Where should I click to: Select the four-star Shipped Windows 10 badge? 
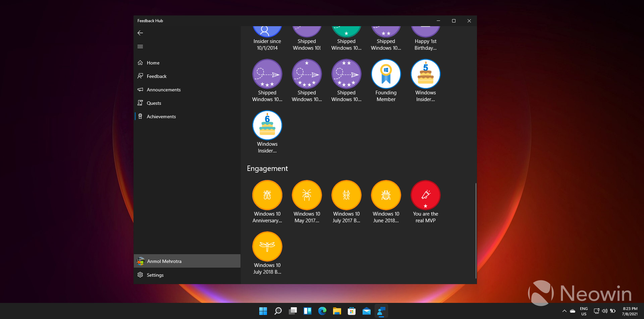tap(307, 81)
